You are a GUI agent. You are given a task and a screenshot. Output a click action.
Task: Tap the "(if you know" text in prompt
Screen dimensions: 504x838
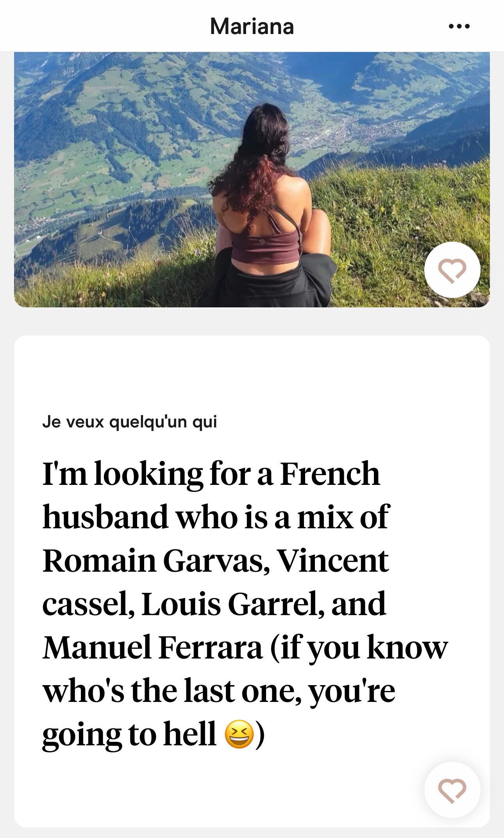coord(359,648)
